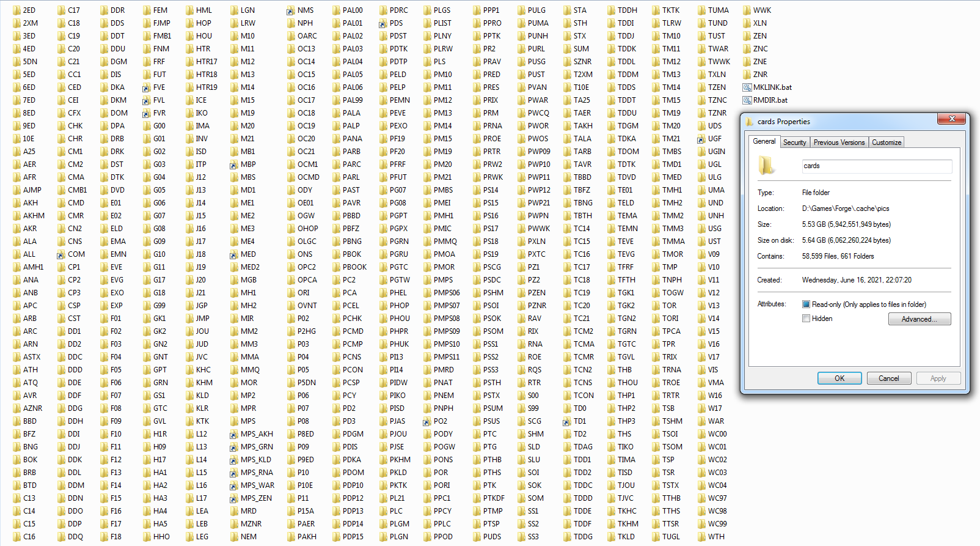Click Cancel in the Properties dialog

click(x=888, y=378)
